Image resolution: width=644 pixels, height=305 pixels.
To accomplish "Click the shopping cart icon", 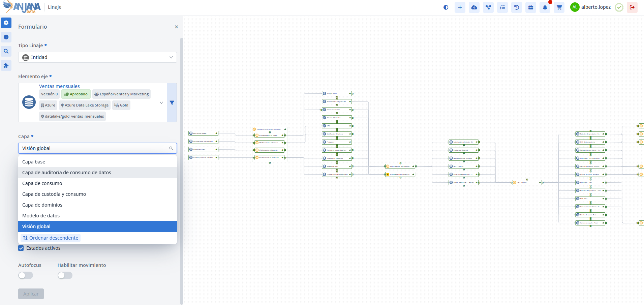I will tap(559, 7).
